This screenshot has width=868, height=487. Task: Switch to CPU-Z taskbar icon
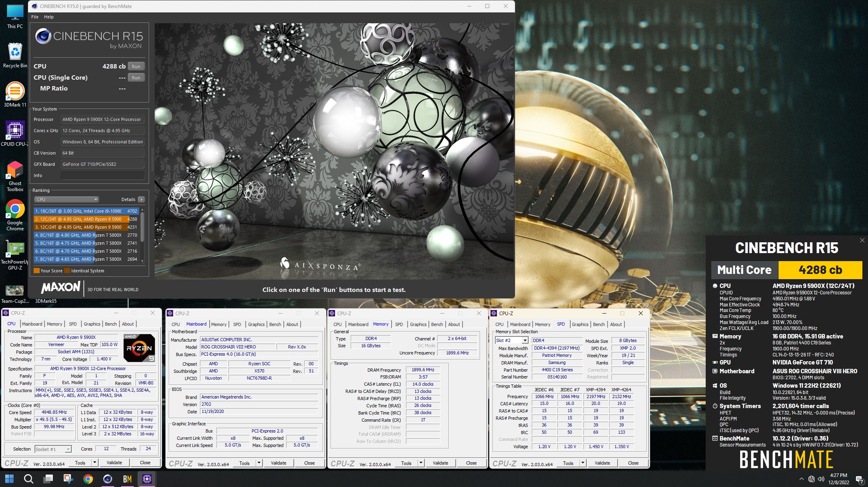(x=147, y=479)
